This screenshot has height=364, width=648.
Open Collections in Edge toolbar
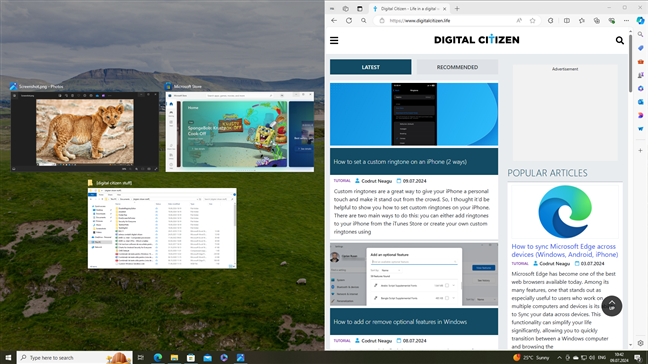(596, 21)
